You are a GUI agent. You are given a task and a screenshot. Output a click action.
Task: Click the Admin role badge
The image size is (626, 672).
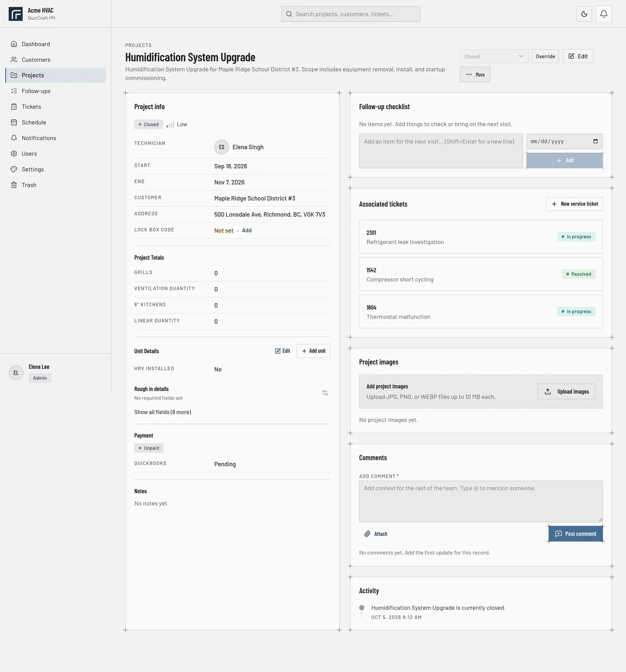pos(40,378)
